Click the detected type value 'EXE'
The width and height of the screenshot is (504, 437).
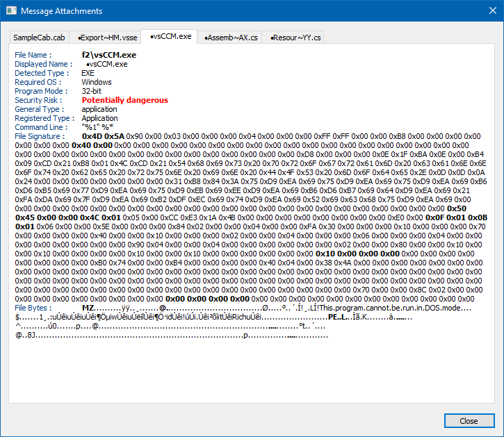pyautogui.click(x=88, y=73)
